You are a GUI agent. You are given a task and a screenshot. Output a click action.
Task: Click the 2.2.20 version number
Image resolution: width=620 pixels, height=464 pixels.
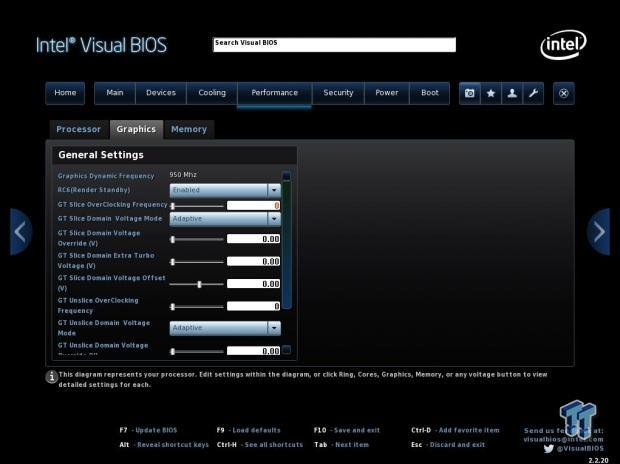[599, 460]
